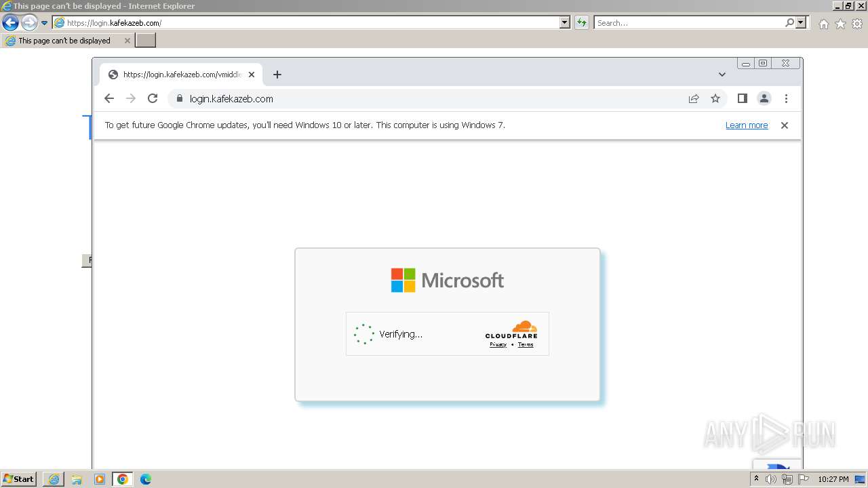This screenshot has height=488, width=868.
Task: Open Chrome three-dot menu
Action: tap(786, 98)
